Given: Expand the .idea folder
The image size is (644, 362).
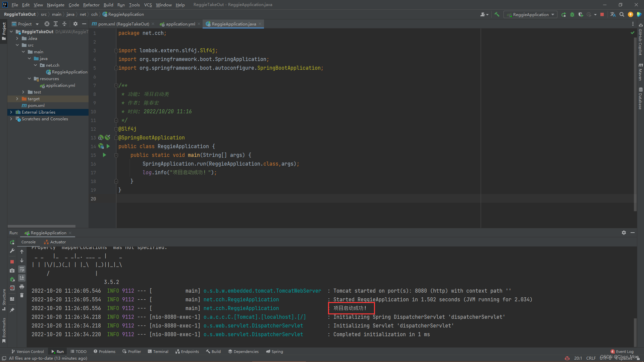Looking at the screenshot, I should (17, 39).
